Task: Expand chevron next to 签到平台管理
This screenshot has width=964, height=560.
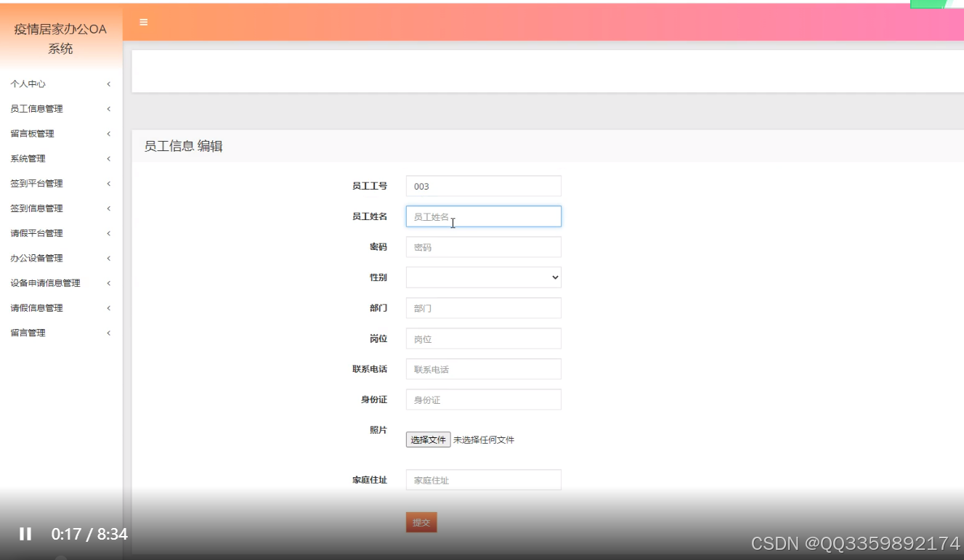Action: 109,184
